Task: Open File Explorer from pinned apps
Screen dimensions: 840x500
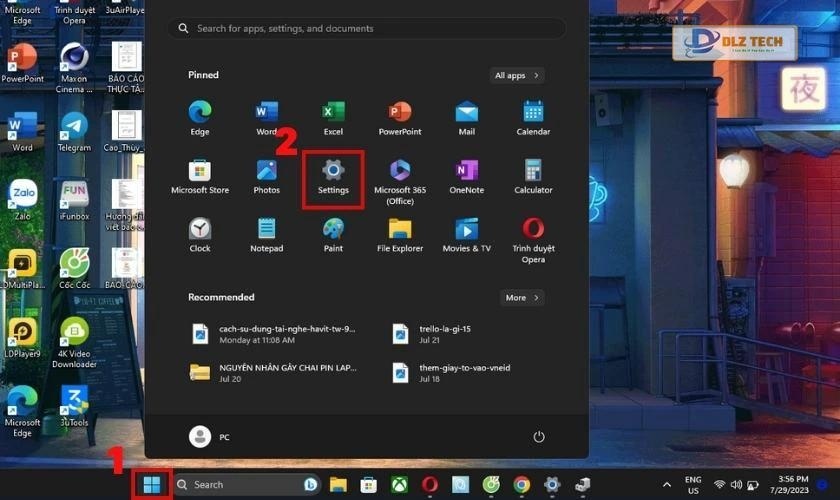Action: [x=400, y=235]
